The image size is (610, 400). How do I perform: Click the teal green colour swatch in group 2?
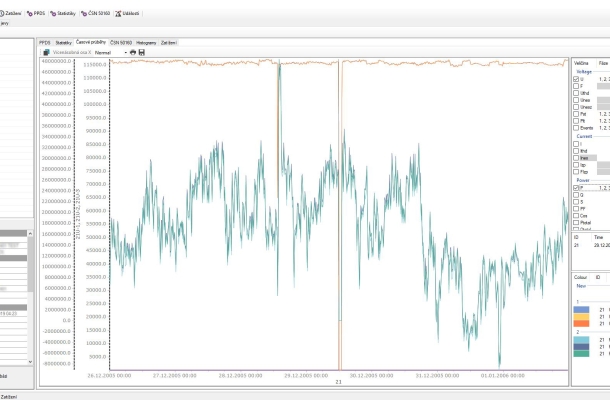(x=581, y=352)
